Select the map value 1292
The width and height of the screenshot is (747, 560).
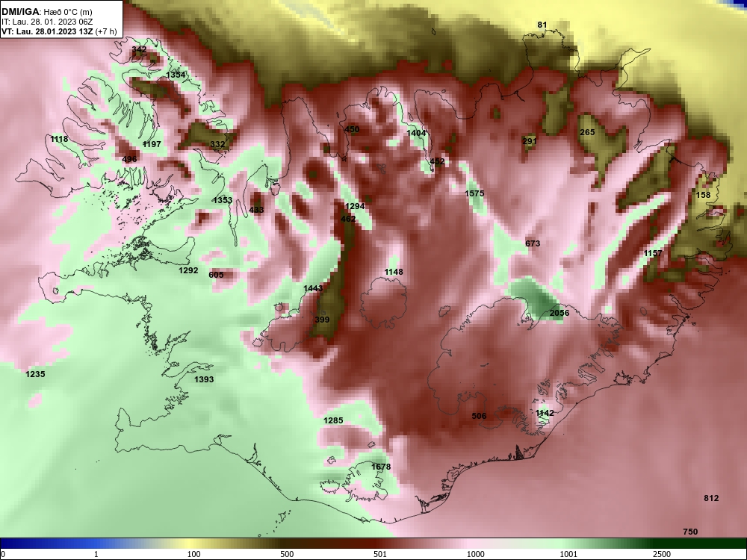point(188,270)
